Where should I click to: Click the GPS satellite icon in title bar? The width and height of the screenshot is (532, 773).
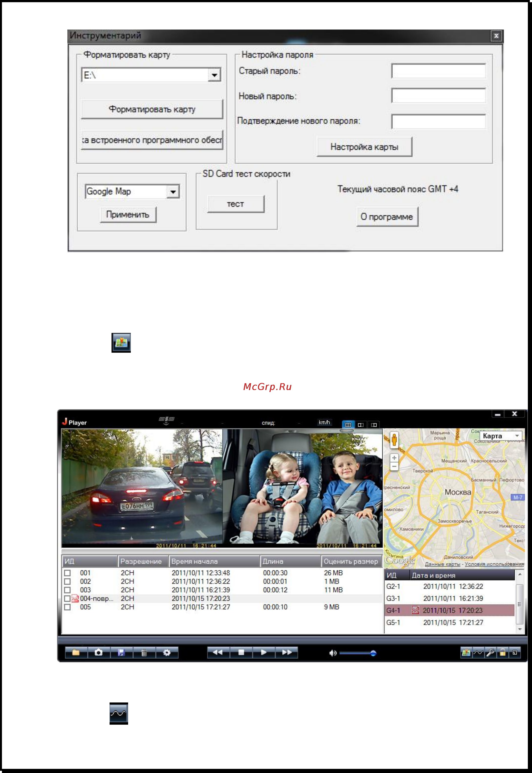click(166, 420)
